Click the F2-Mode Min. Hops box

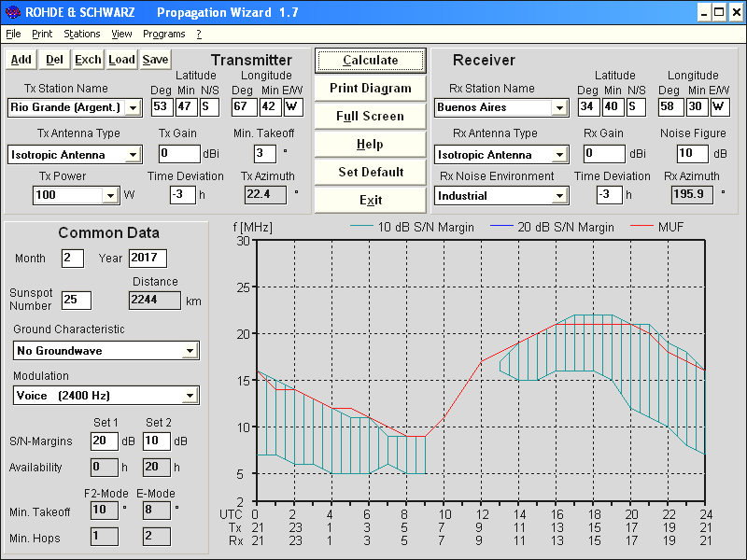(105, 537)
